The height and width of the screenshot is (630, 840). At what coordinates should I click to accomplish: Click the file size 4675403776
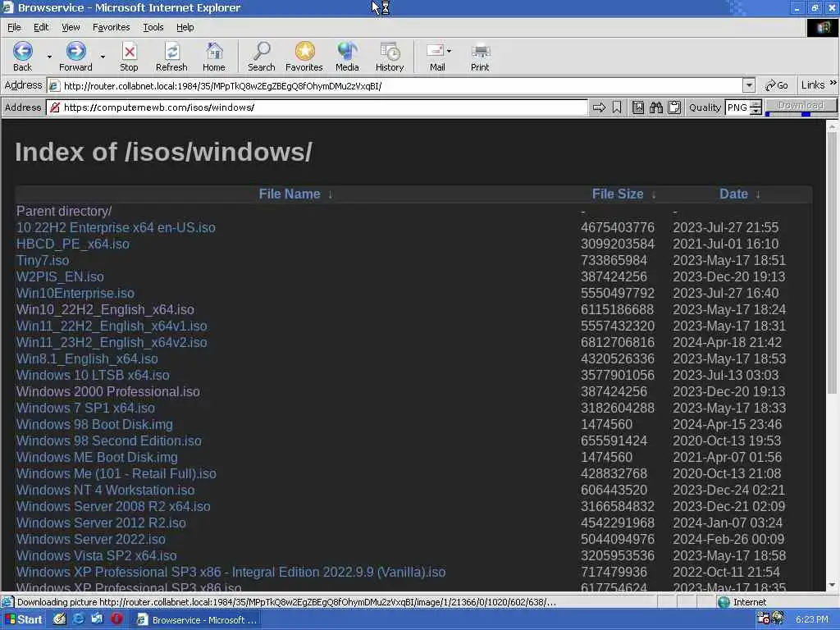pyautogui.click(x=617, y=228)
